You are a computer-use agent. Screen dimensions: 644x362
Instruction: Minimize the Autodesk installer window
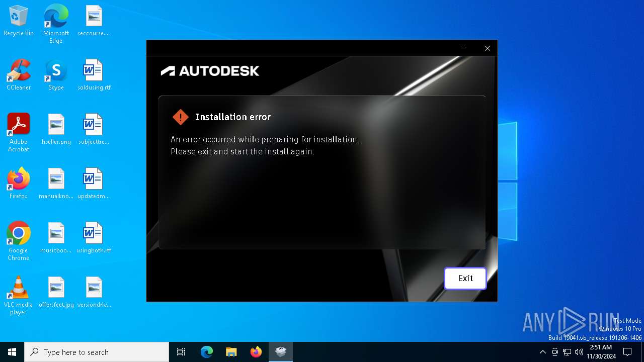tap(463, 48)
